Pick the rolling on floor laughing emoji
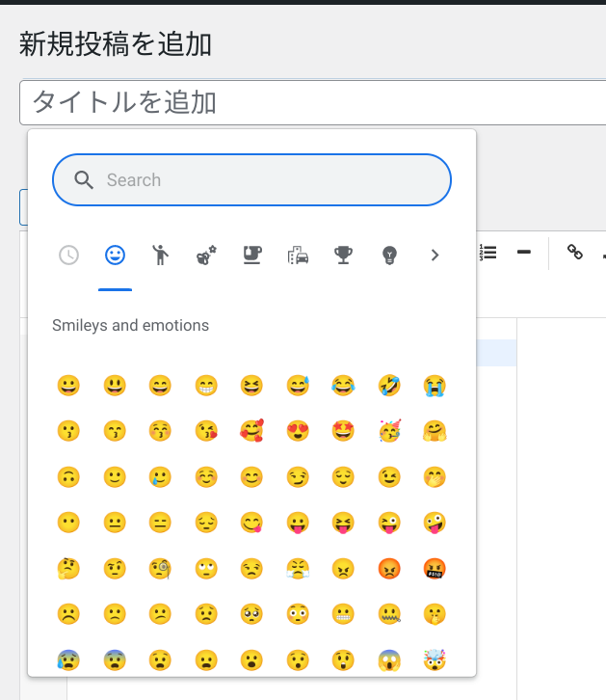The height and width of the screenshot is (700, 606). tap(389, 386)
